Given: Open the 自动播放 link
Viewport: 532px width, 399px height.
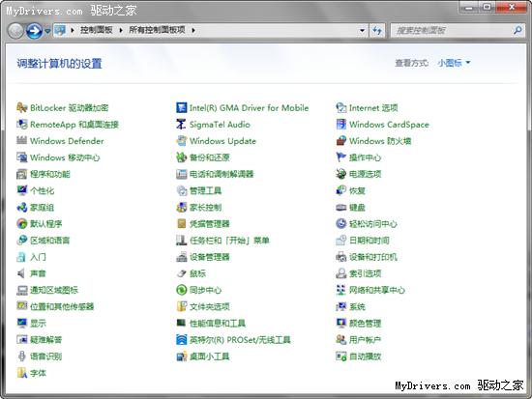Looking at the screenshot, I should (x=366, y=356).
